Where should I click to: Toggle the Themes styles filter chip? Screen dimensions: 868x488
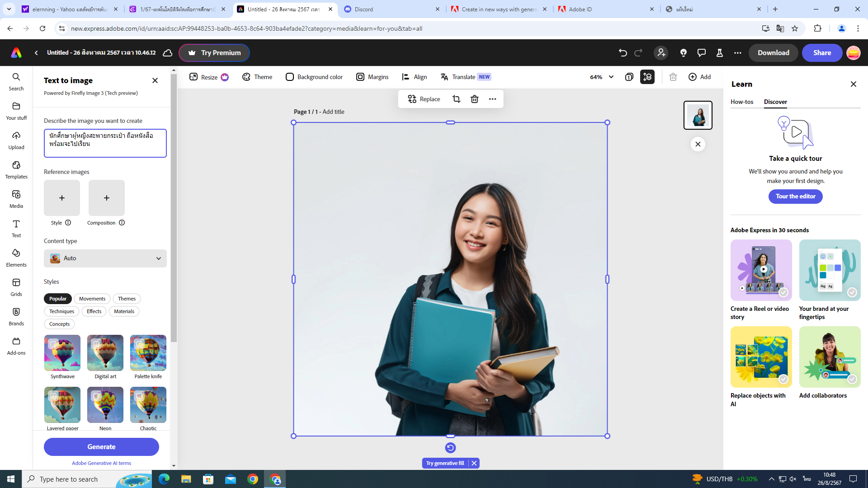click(127, 299)
